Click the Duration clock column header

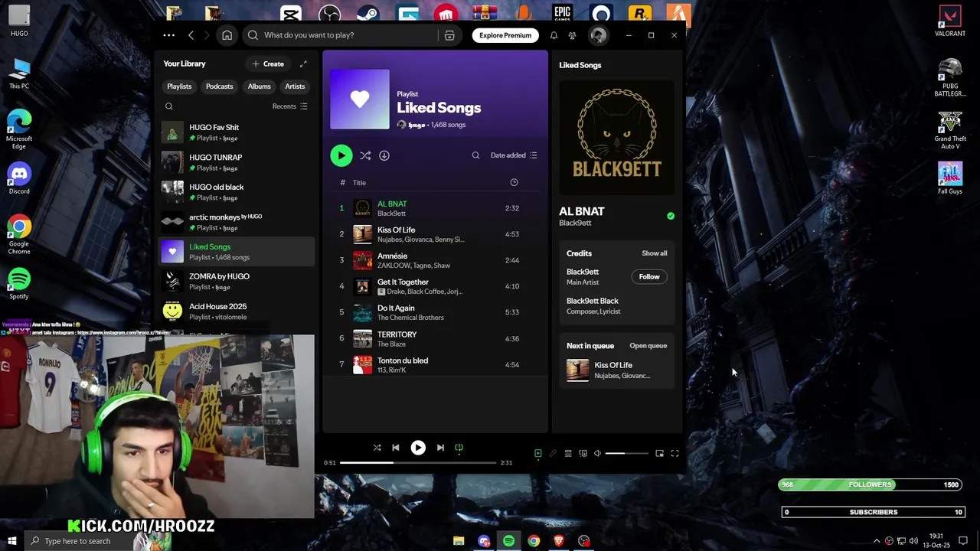(514, 182)
